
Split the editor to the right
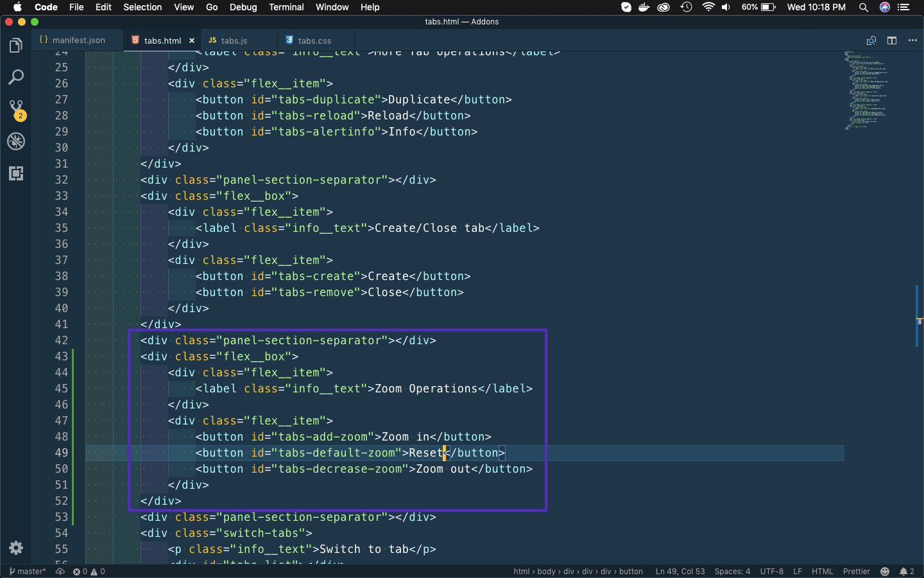[x=892, y=40]
